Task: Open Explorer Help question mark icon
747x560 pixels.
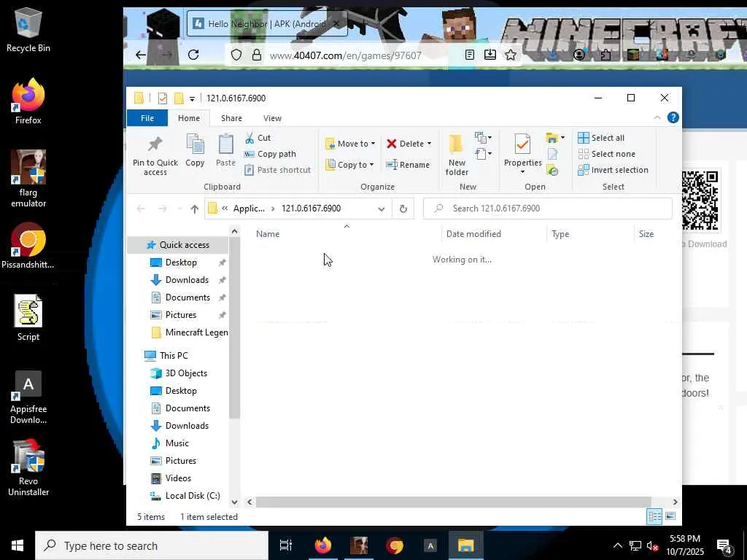Action: point(673,117)
